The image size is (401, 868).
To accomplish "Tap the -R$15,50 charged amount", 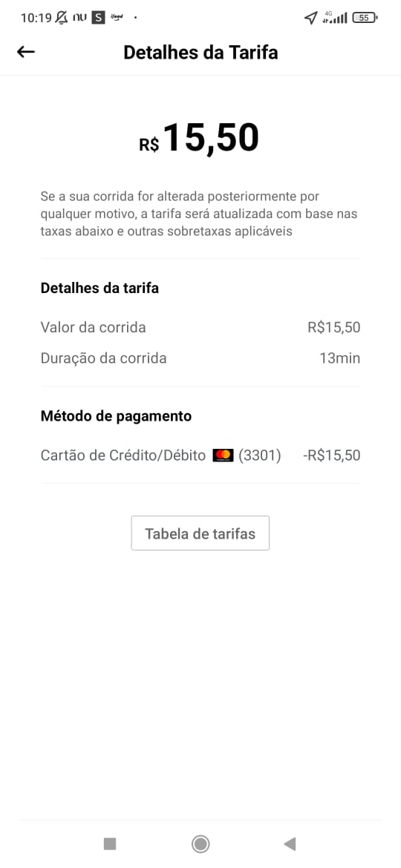I will coord(332,456).
